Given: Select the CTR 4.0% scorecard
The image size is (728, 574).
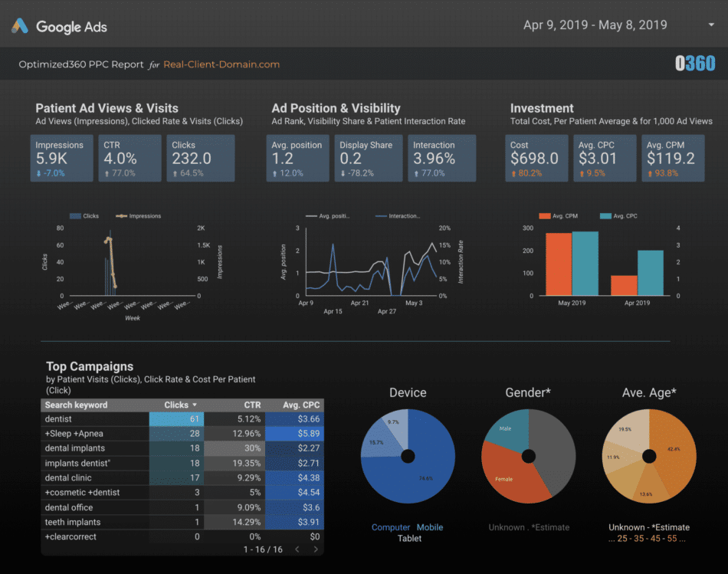Looking at the screenshot, I should (x=130, y=159).
